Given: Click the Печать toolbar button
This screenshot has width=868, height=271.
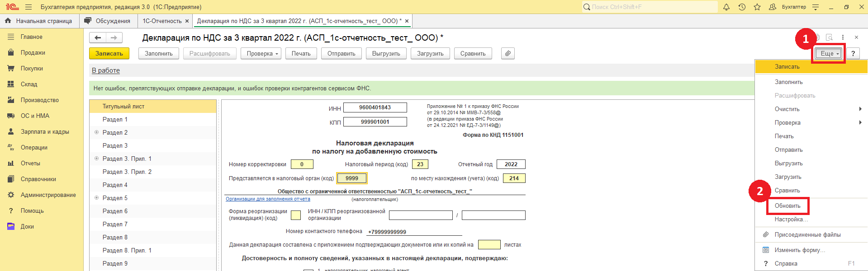Looking at the screenshot, I should [301, 53].
